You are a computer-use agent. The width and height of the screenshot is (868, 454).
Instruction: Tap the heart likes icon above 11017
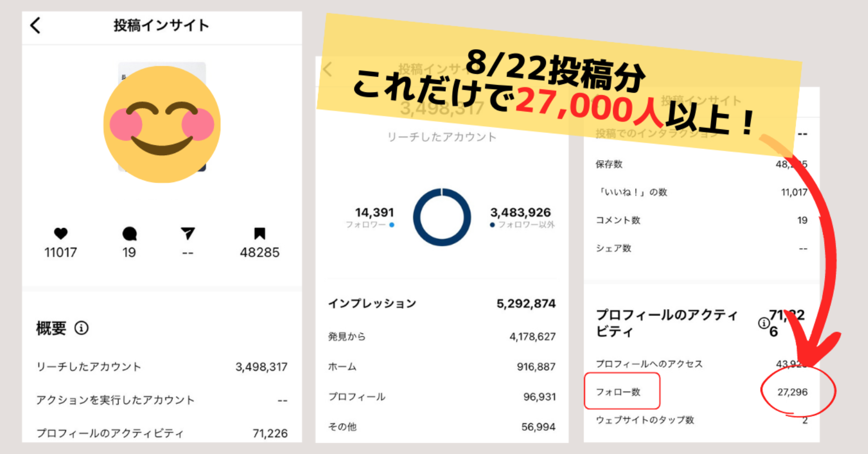point(61,234)
